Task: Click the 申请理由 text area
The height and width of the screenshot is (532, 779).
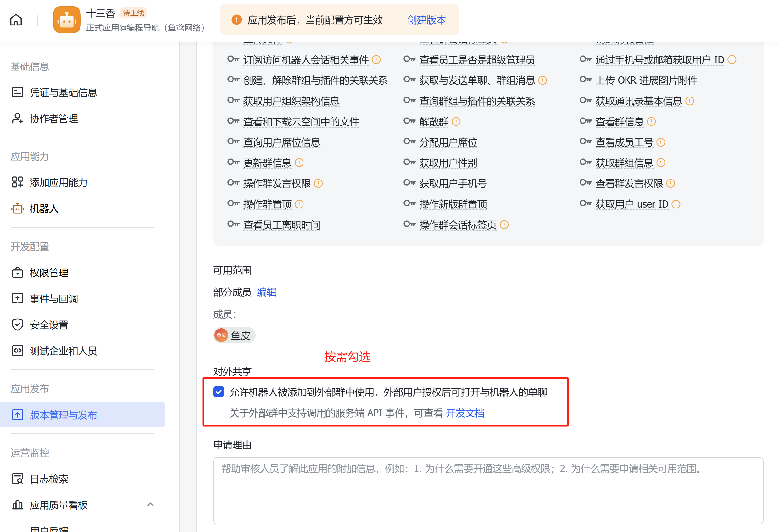Action: tap(488, 490)
